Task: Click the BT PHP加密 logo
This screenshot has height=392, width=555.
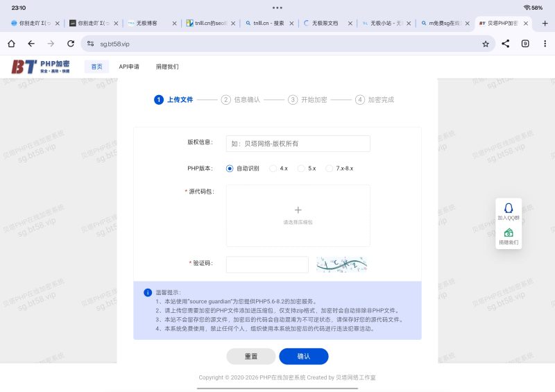Action: pyautogui.click(x=41, y=66)
